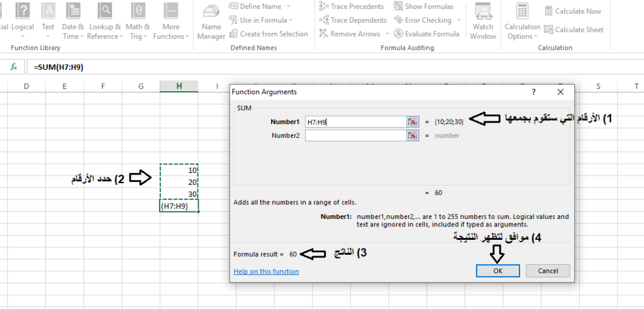Image resolution: width=644 pixels, height=309 pixels.
Task: Click Define Name in Defined Names
Action: tap(255, 6)
